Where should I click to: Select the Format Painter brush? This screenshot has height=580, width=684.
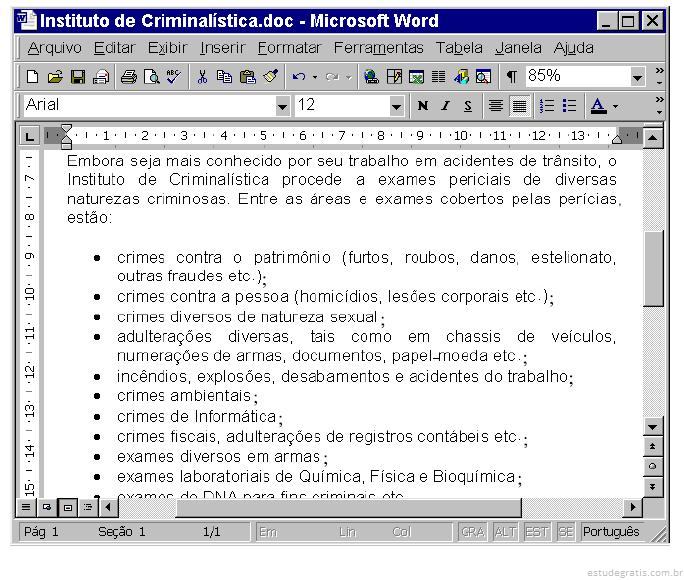(x=270, y=77)
